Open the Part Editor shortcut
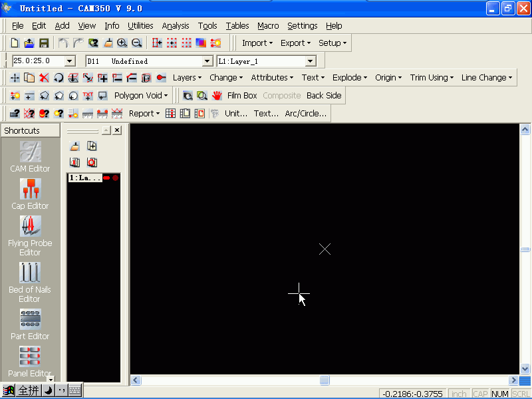The image size is (532, 399). click(30, 325)
